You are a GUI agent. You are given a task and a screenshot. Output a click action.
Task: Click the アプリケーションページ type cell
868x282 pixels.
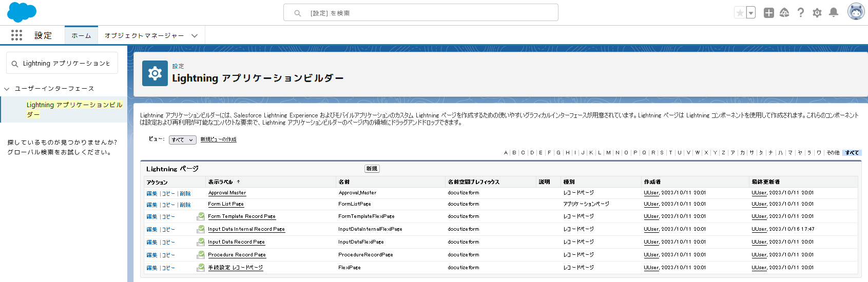pos(586,204)
